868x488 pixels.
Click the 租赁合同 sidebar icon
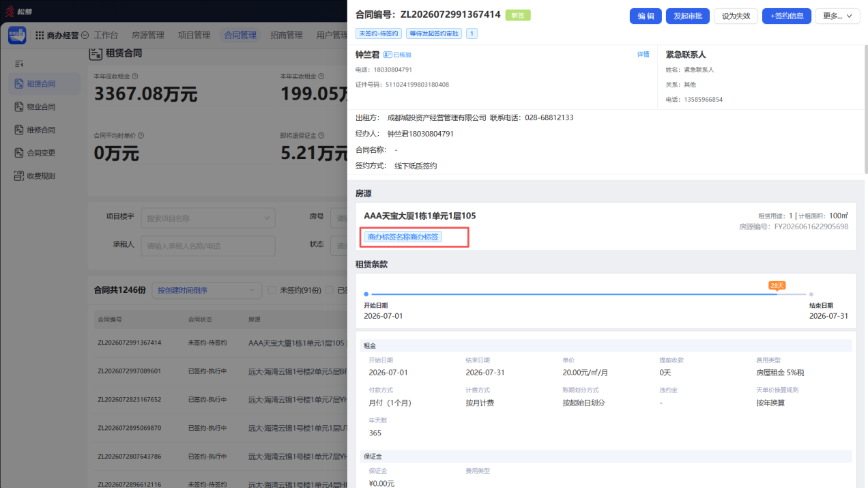[19, 84]
